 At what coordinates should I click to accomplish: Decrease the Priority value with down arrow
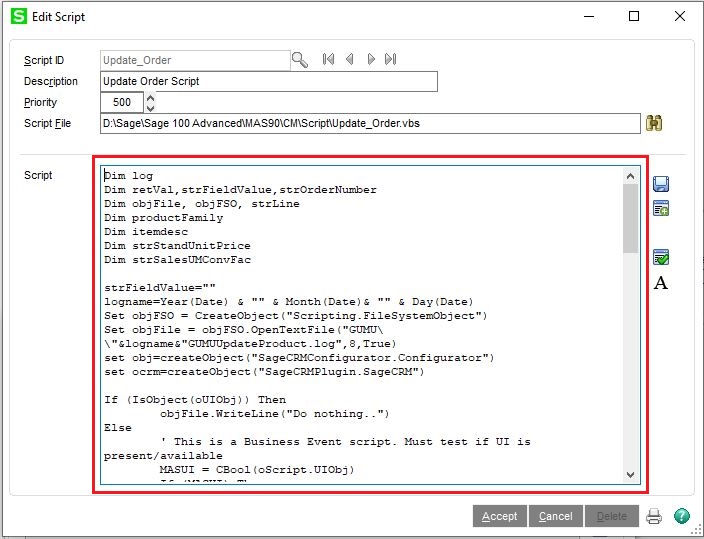pos(151,107)
